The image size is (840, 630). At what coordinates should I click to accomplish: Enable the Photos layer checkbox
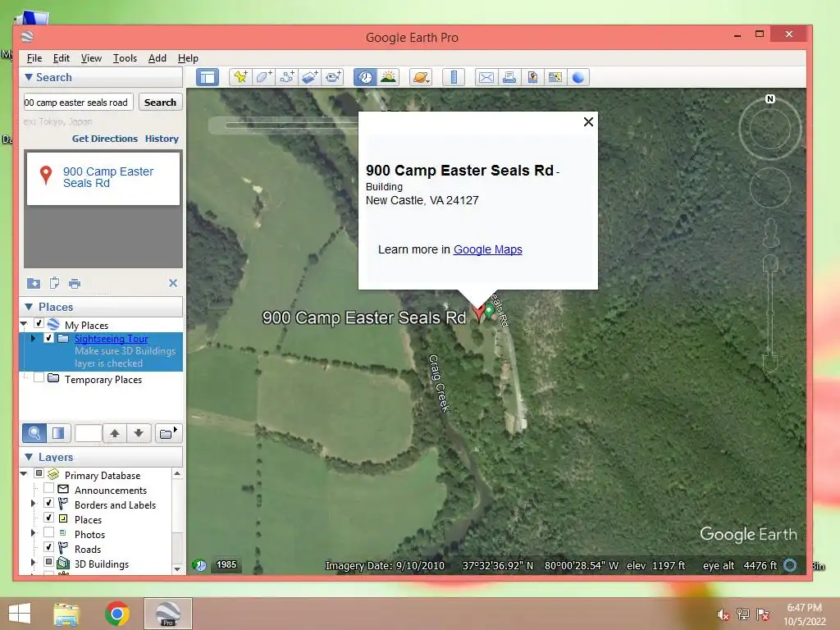[48, 532]
